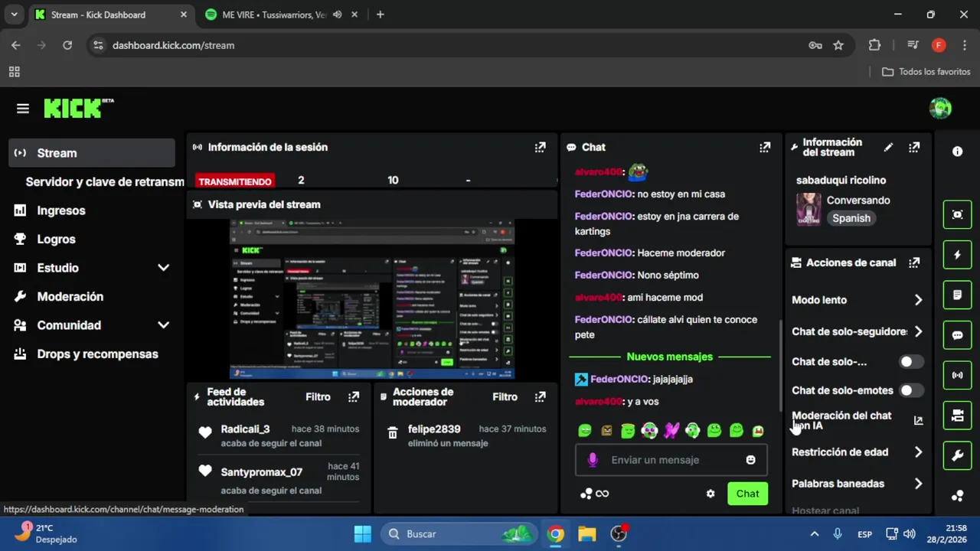The image size is (980, 551).
Task: Toggle the broadcast signal widget in the right rail
Action: point(957,375)
